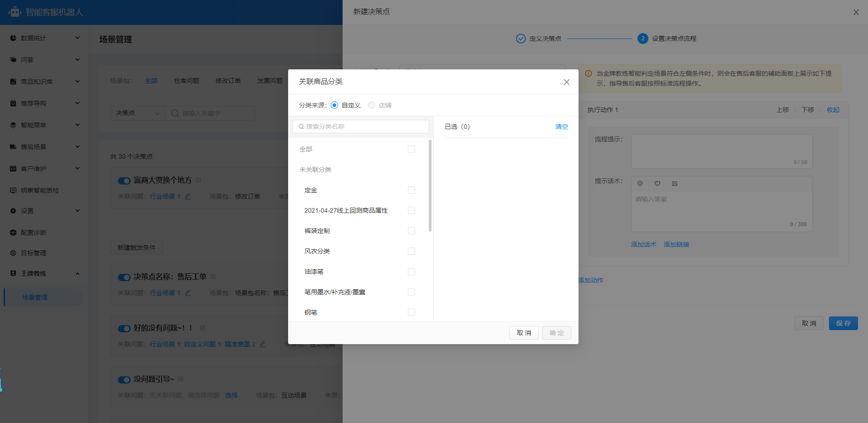This screenshot has height=423, width=868.
Task: Click edit pencil next to 富商大贾换个地方 关联问题
Action: tap(188, 196)
